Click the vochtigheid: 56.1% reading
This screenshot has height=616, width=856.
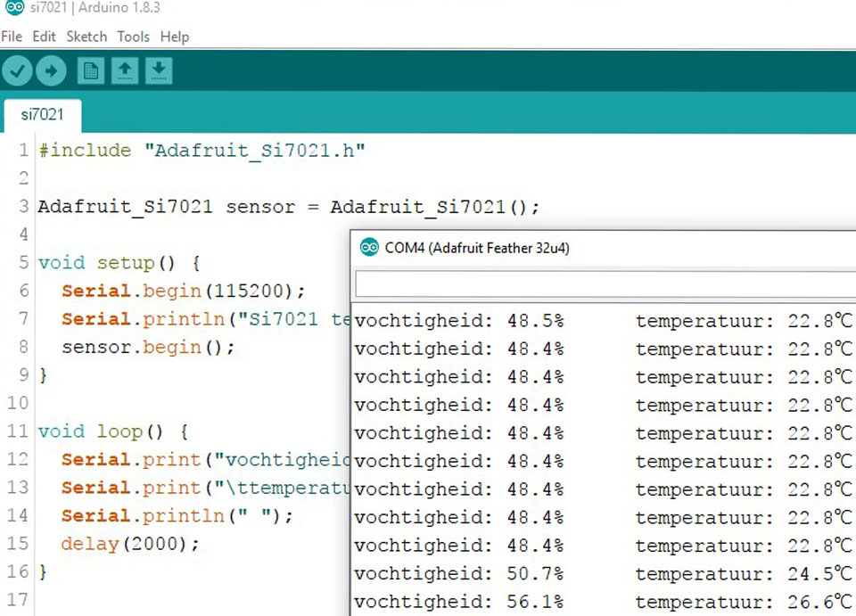click(x=458, y=602)
